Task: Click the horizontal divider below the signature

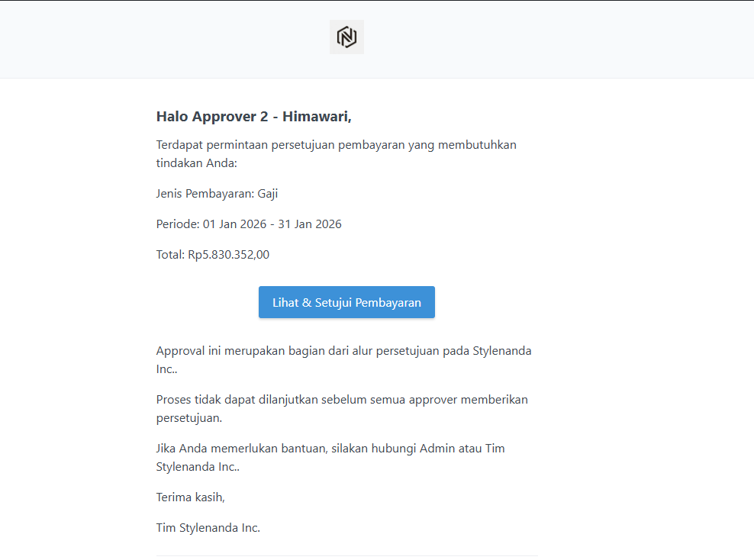Action: [x=346, y=555]
